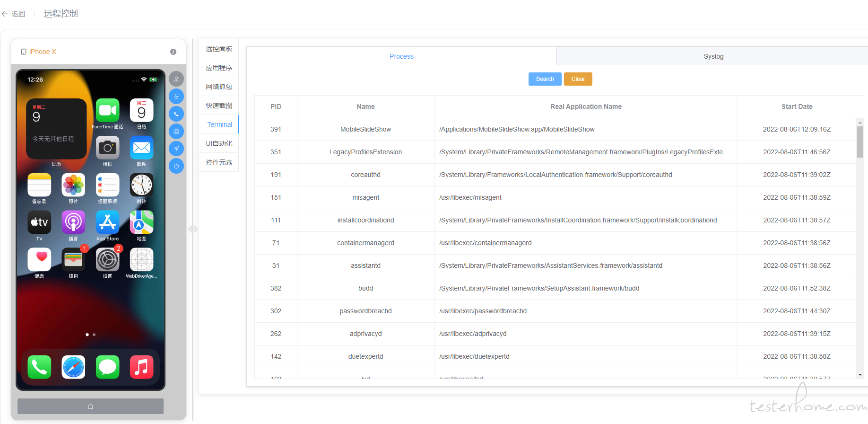
Task: Tap the Phone icon in the dock
Action: pos(39,367)
